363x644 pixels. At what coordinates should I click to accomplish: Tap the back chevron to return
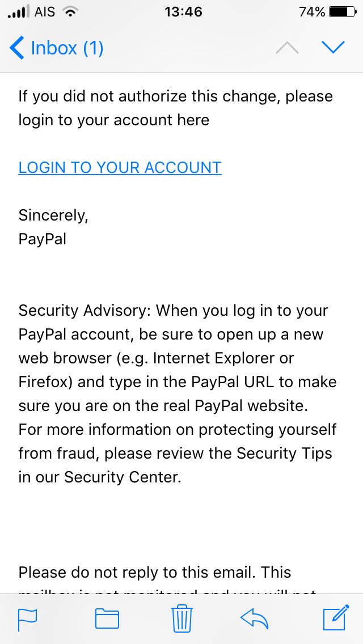17,48
